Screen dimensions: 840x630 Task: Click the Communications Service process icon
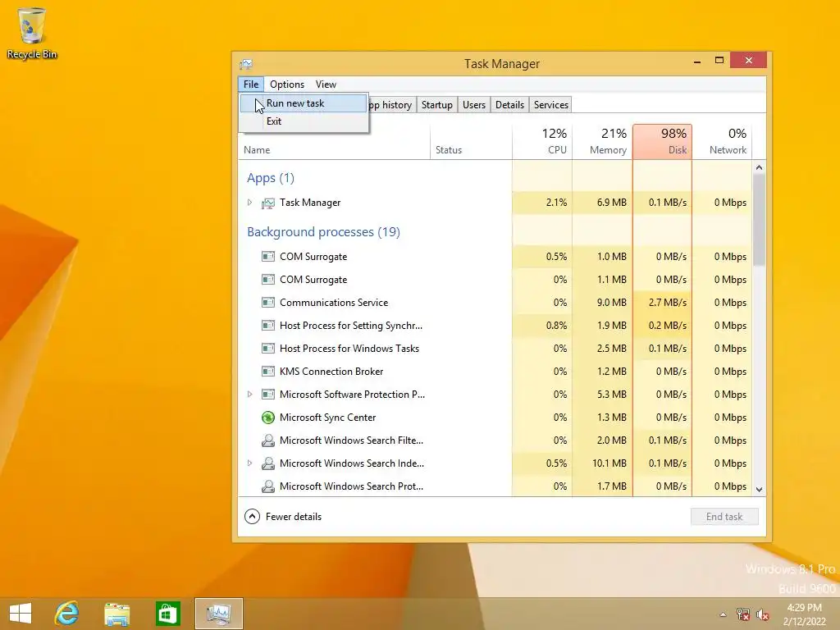tap(268, 303)
